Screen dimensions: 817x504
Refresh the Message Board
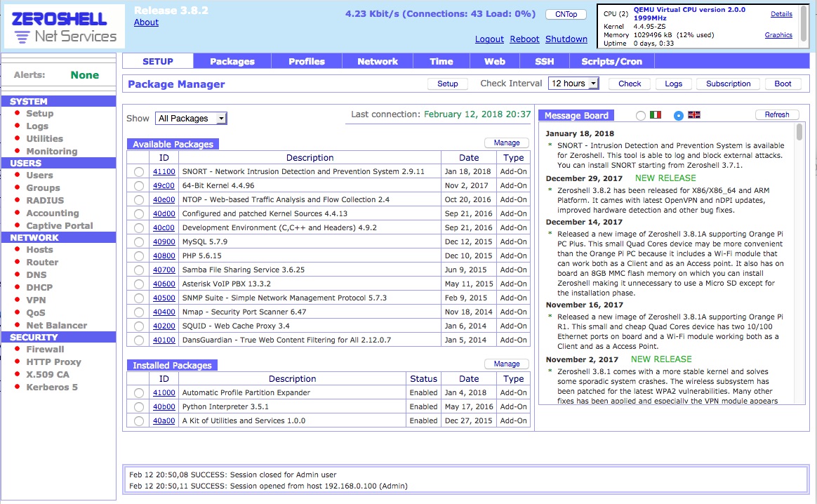point(777,114)
